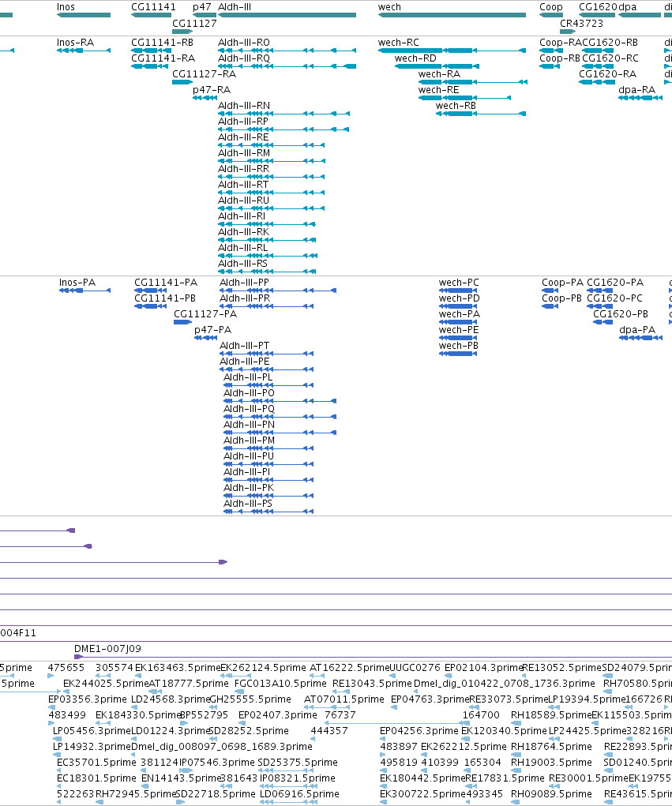The height and width of the screenshot is (806, 672).
Task: Click the CG11141 gene label
Action: click(153, 7)
